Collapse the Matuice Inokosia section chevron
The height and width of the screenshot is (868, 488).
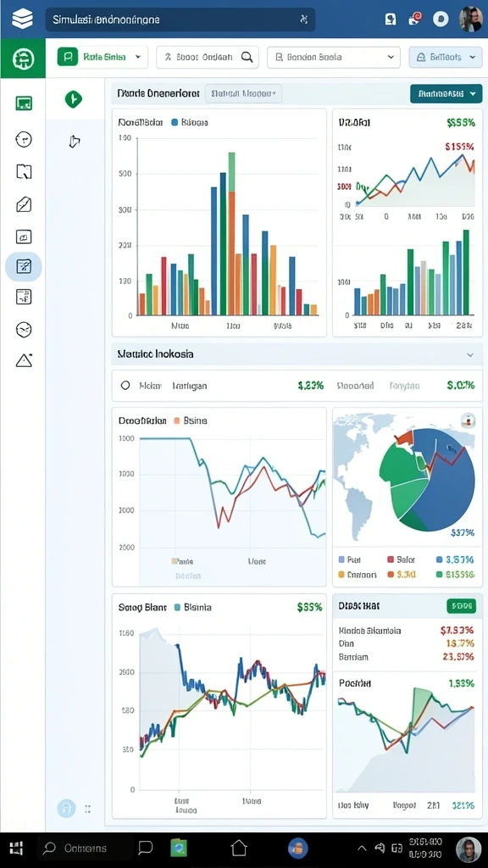[470, 355]
